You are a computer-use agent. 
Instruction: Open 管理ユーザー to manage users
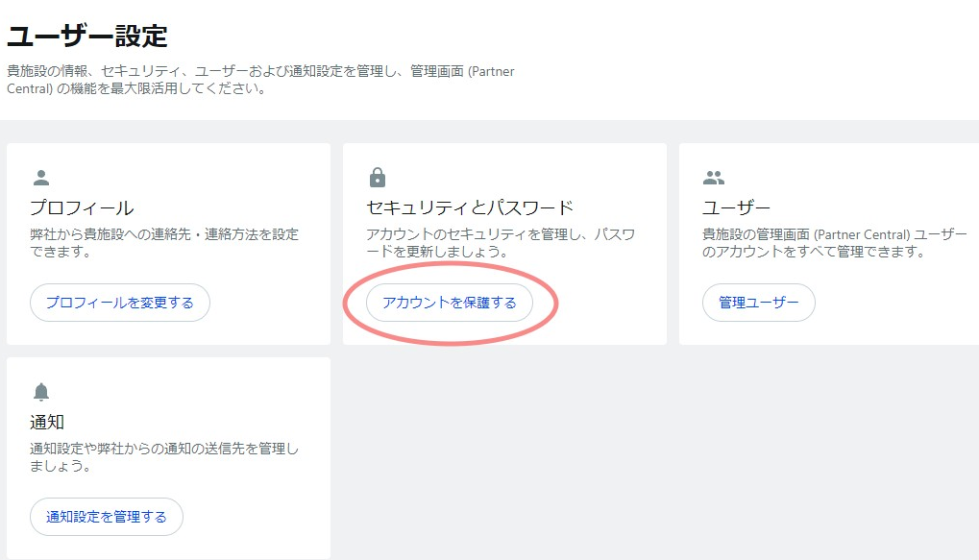[758, 303]
